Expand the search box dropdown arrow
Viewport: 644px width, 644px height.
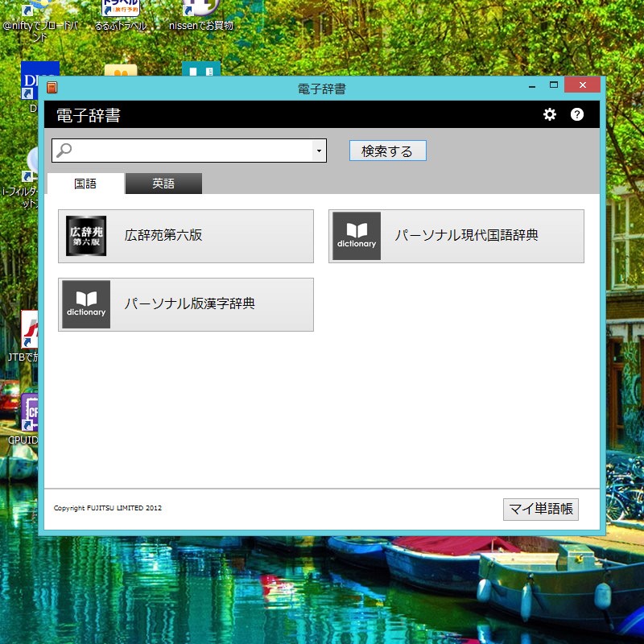click(x=317, y=151)
